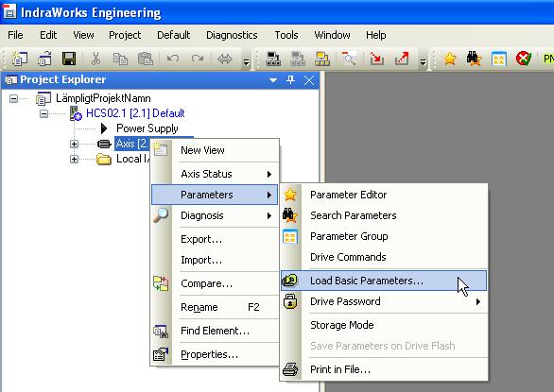Click the yellow device network icon
The width and height of the screenshot is (554, 392).
tap(322, 59)
